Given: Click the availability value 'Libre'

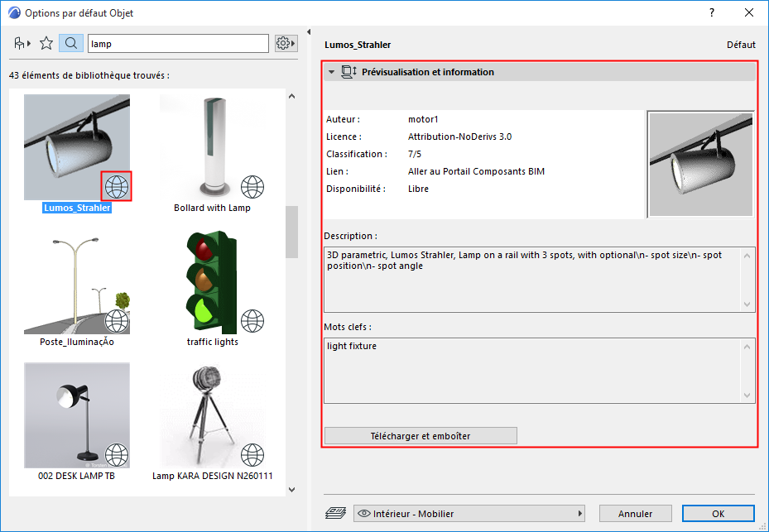Looking at the screenshot, I should 418,189.
